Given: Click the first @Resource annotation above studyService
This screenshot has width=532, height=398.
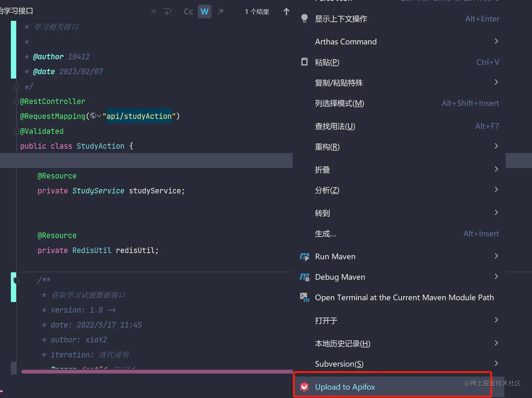Looking at the screenshot, I should coord(57,176).
